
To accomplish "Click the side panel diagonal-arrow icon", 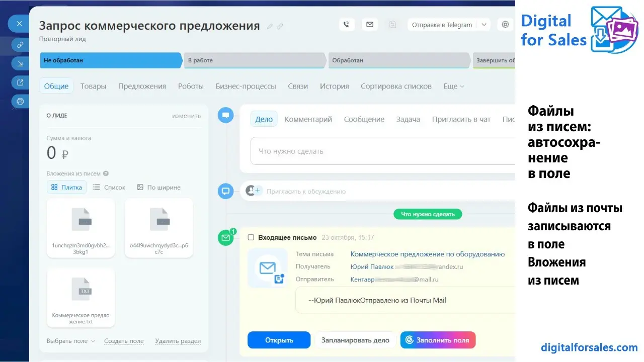I will (x=20, y=64).
